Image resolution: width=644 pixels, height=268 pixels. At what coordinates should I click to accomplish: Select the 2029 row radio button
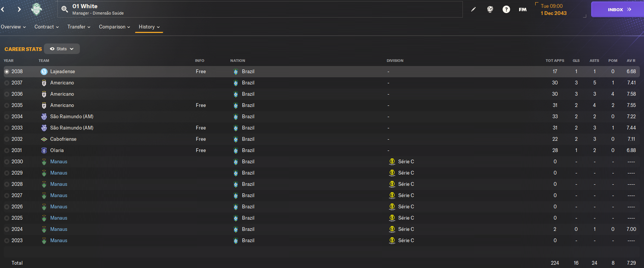click(x=7, y=173)
